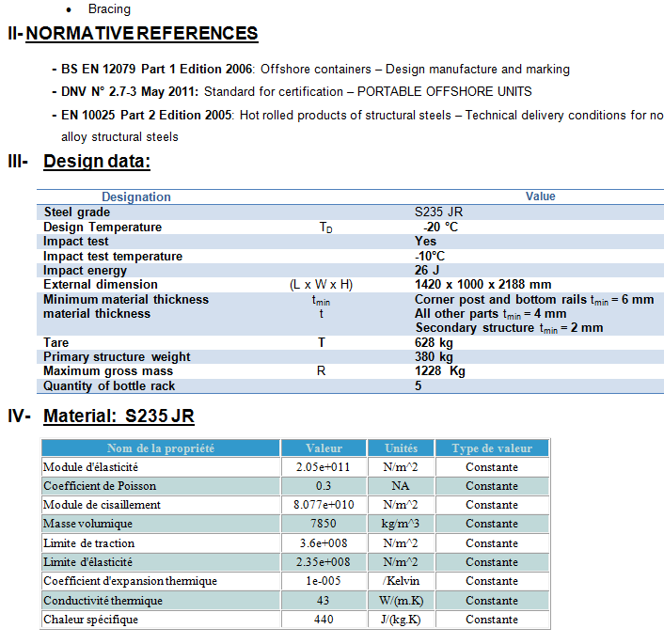Click the 'Tare' row label
The height and width of the screenshot is (644, 664).
click(x=55, y=342)
